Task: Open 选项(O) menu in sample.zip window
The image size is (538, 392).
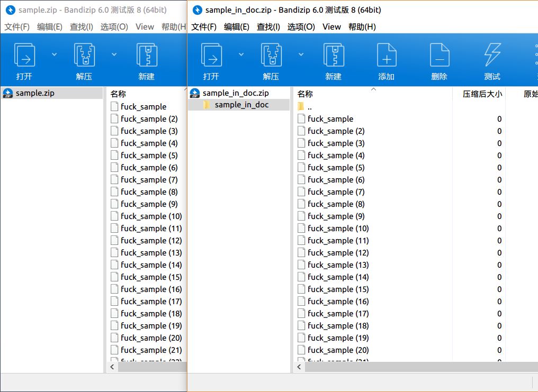Action: click(114, 27)
